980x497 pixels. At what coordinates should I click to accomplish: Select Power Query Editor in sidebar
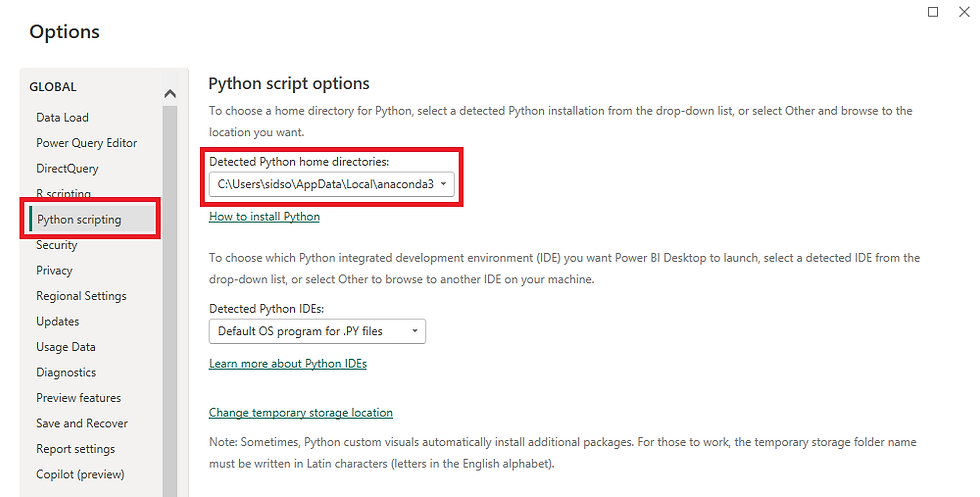(87, 143)
